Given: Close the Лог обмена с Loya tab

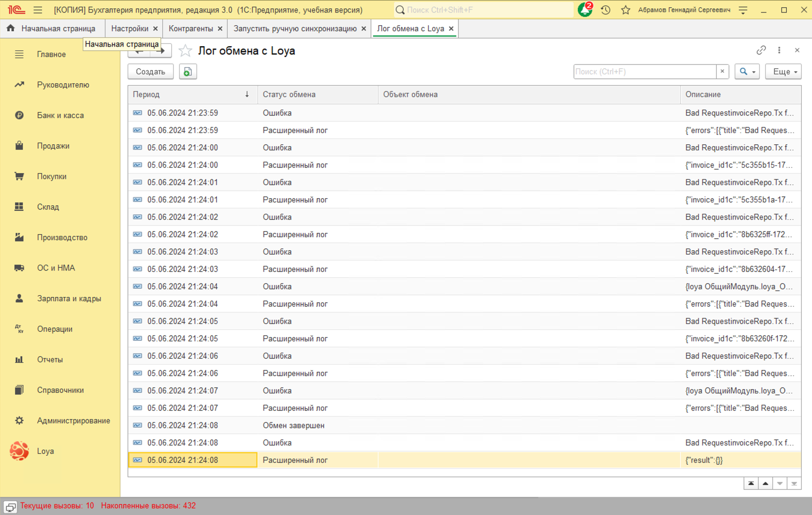Looking at the screenshot, I should pyautogui.click(x=452, y=29).
